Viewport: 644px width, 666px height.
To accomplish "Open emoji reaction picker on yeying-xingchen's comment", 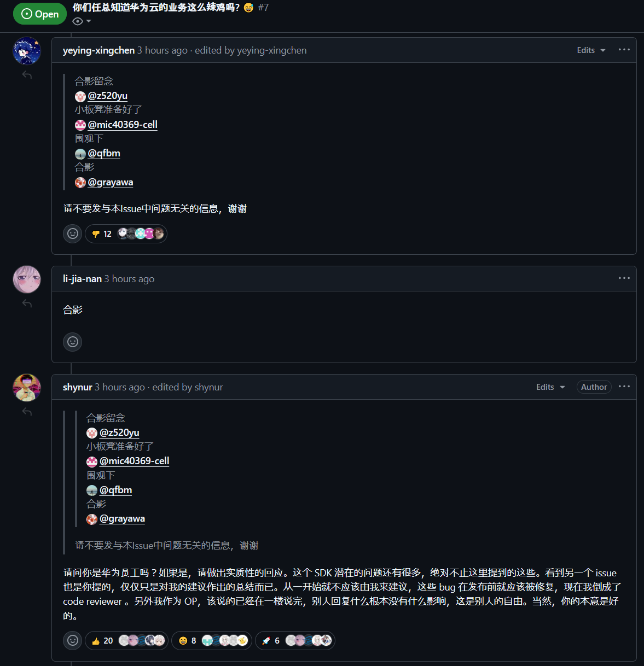I will click(73, 234).
